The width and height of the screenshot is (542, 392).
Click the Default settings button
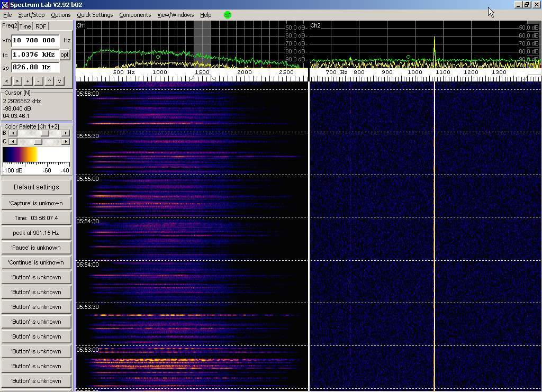click(x=37, y=187)
